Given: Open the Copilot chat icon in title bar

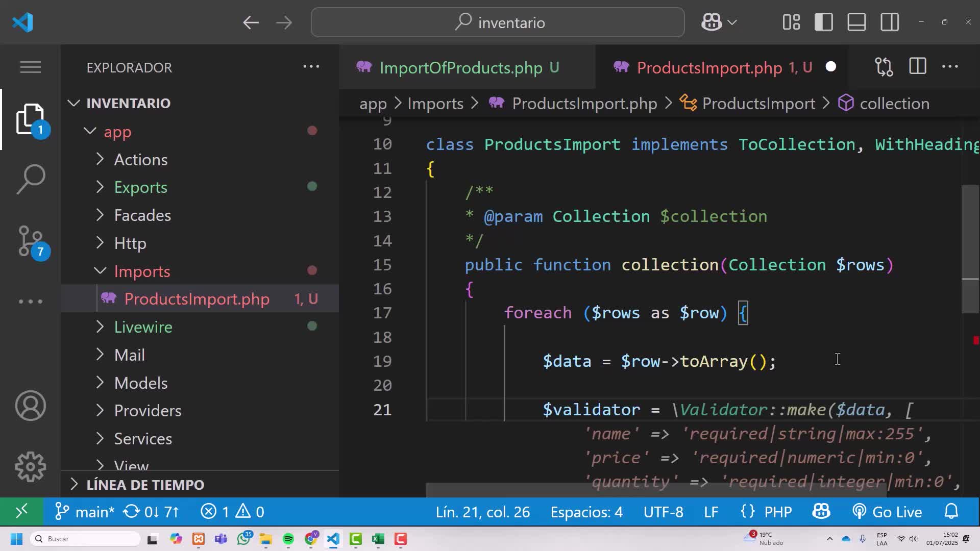Looking at the screenshot, I should point(712,22).
